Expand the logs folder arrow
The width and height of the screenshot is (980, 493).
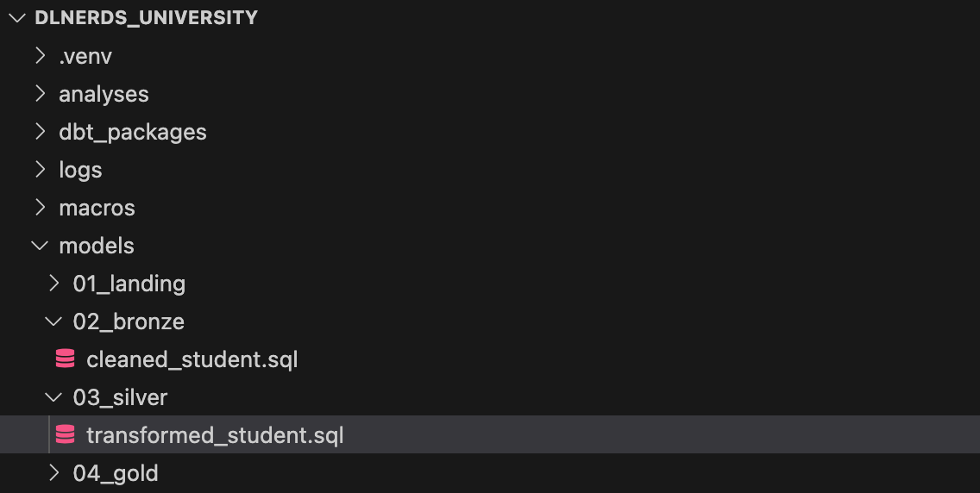point(41,169)
